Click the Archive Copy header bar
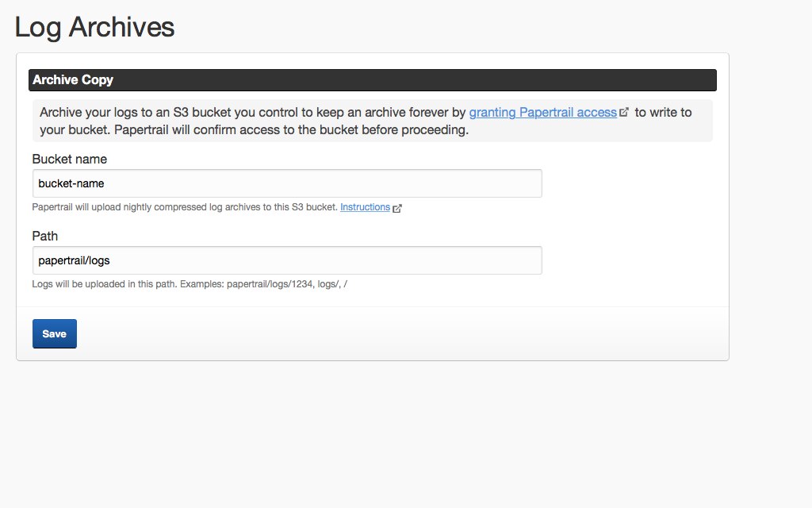This screenshot has height=508, width=812. coord(373,79)
